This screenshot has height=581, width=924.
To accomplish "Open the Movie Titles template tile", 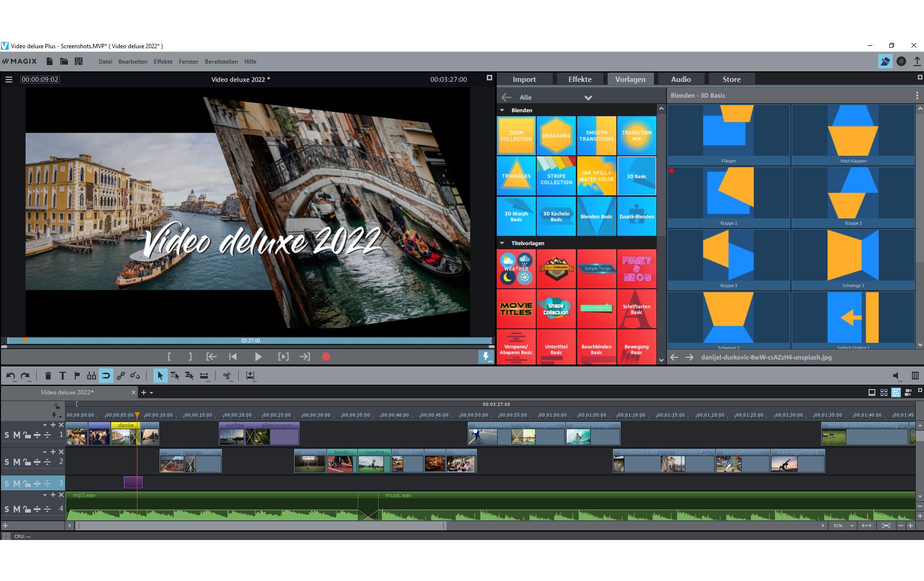I will (516, 309).
